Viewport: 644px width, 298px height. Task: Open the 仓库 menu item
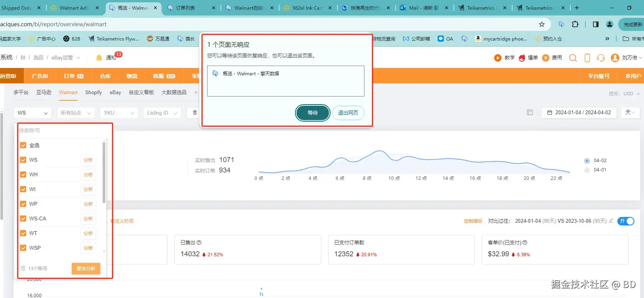coord(105,76)
